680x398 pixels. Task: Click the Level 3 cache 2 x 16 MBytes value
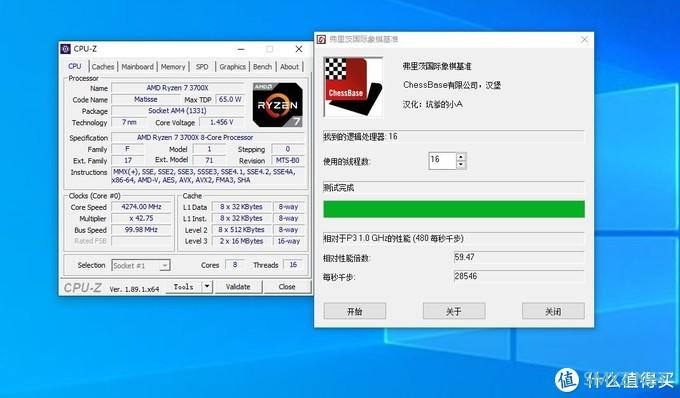click(x=241, y=241)
